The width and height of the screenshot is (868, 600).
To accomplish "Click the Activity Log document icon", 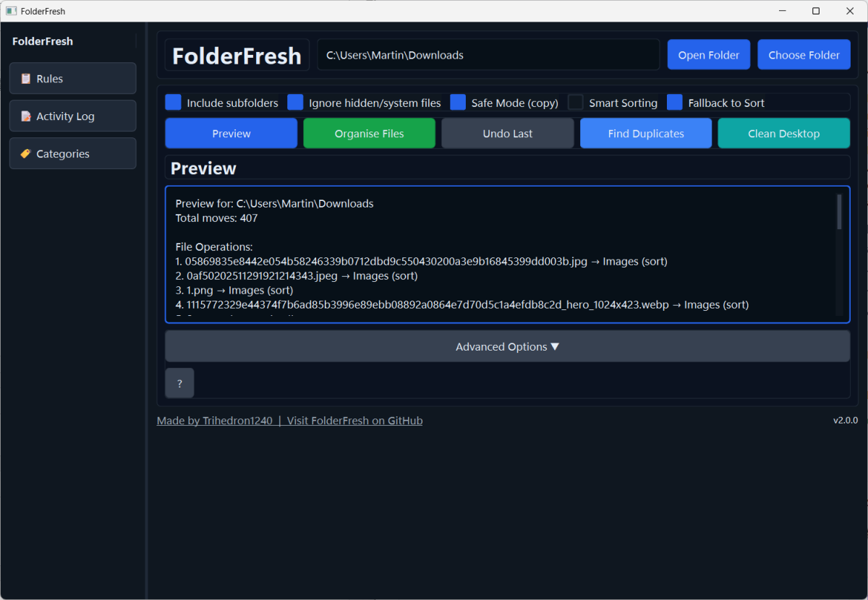I will 25,116.
